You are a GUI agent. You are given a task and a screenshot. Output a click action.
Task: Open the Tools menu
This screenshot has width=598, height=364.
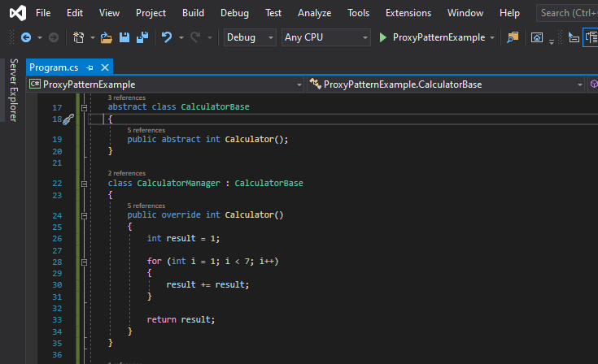[x=358, y=13]
